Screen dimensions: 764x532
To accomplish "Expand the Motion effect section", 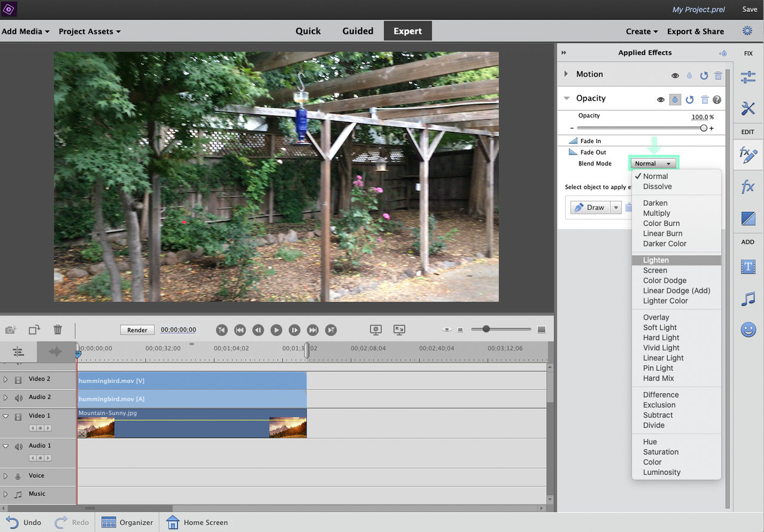I will 566,74.
